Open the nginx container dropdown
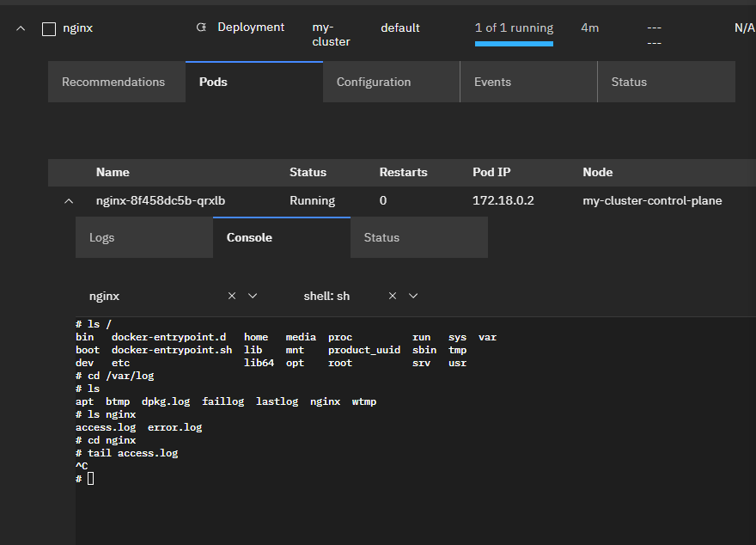Viewport: 756px width, 545px height. (253, 296)
